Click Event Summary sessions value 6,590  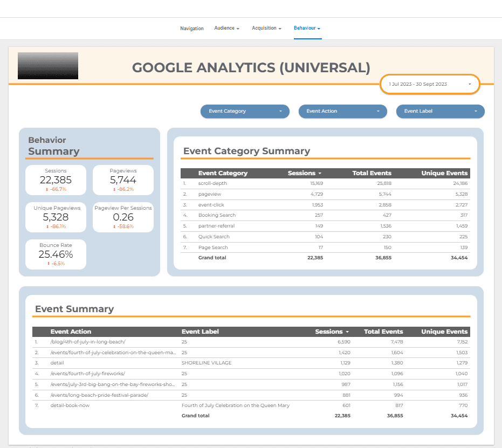click(344, 342)
